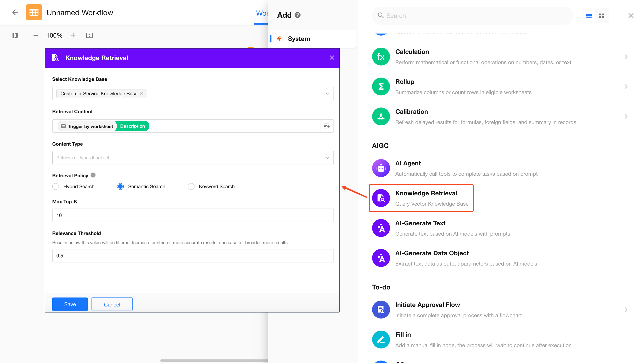Screen dimensions: 644x363
Task: Open the Select Knowledge Base dropdown
Action: [x=327, y=94]
